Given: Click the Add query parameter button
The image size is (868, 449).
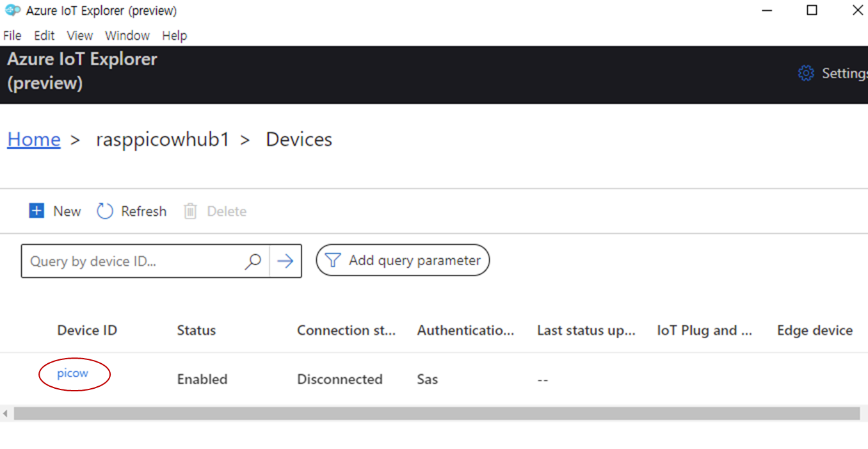Looking at the screenshot, I should 403,260.
